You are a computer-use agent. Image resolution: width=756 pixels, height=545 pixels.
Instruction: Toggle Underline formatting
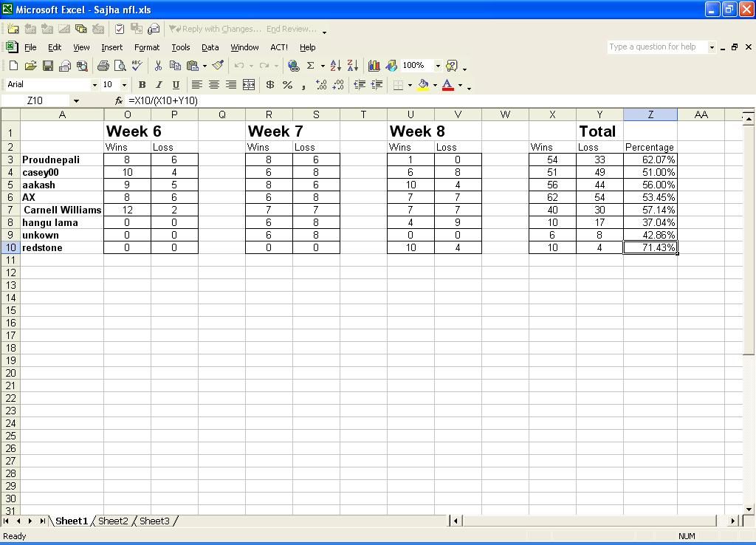click(x=176, y=85)
